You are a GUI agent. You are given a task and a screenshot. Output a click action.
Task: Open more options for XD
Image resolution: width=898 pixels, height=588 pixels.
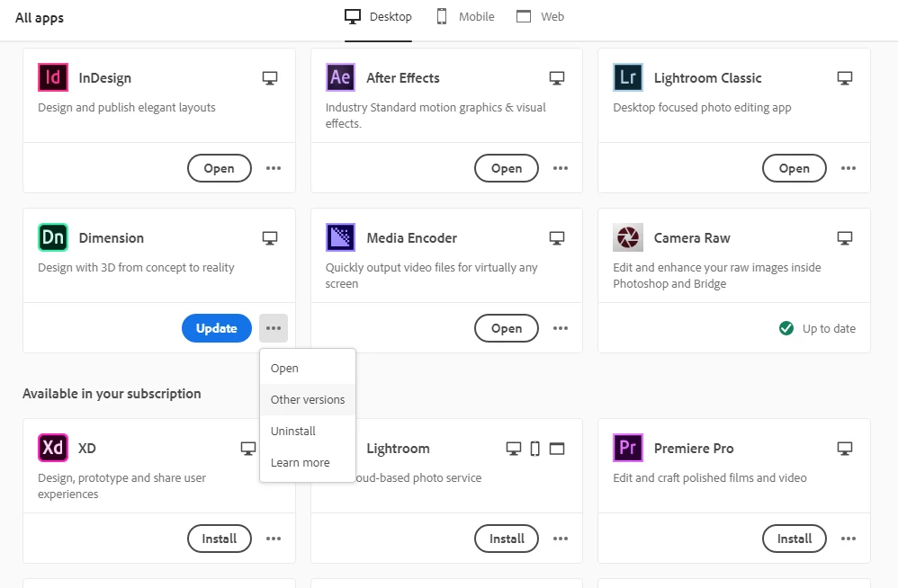tap(274, 539)
